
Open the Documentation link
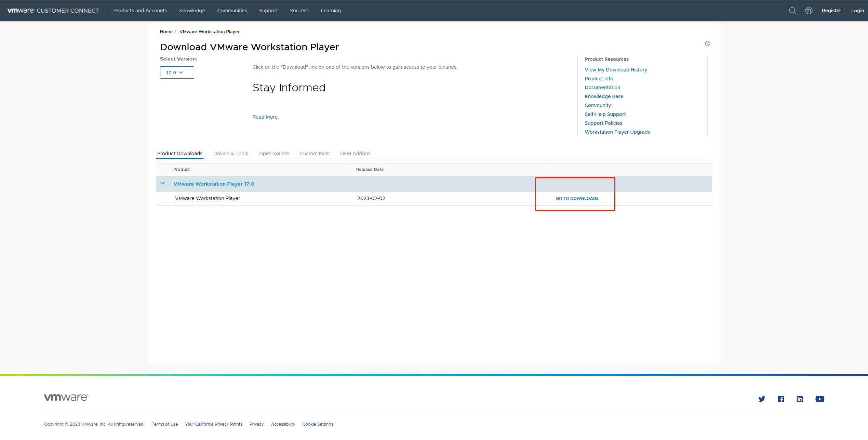click(602, 88)
